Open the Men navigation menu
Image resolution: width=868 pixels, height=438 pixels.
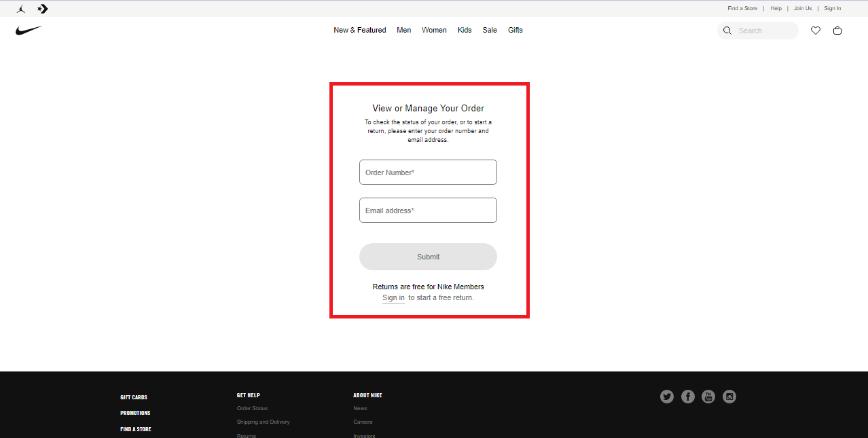[x=403, y=30]
